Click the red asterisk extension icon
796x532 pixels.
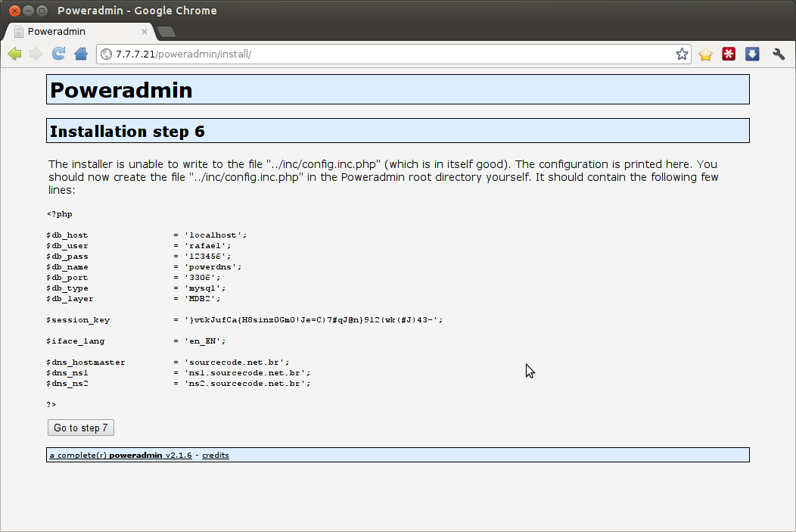(x=729, y=54)
